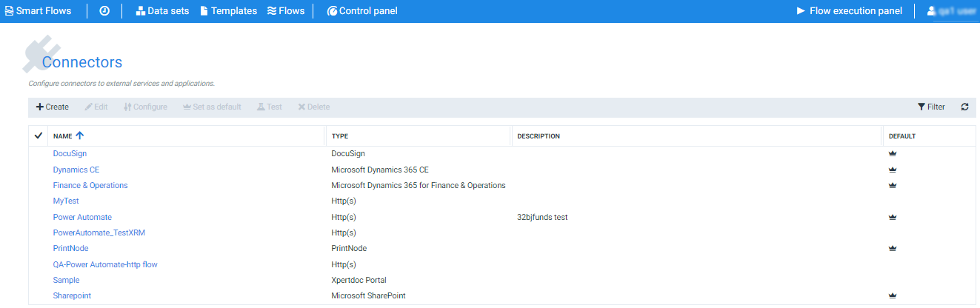Click default crown icon in Power Automate row
Screen dimensions: 980x308
point(893,217)
